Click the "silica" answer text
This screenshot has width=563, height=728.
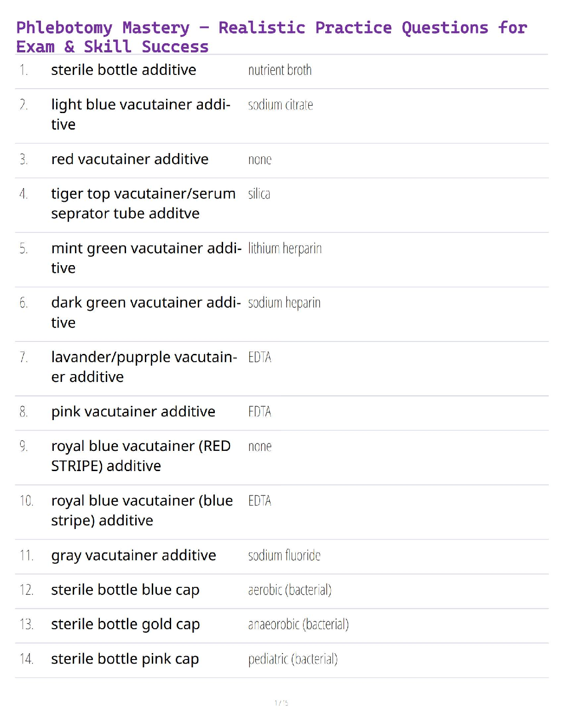click(259, 194)
